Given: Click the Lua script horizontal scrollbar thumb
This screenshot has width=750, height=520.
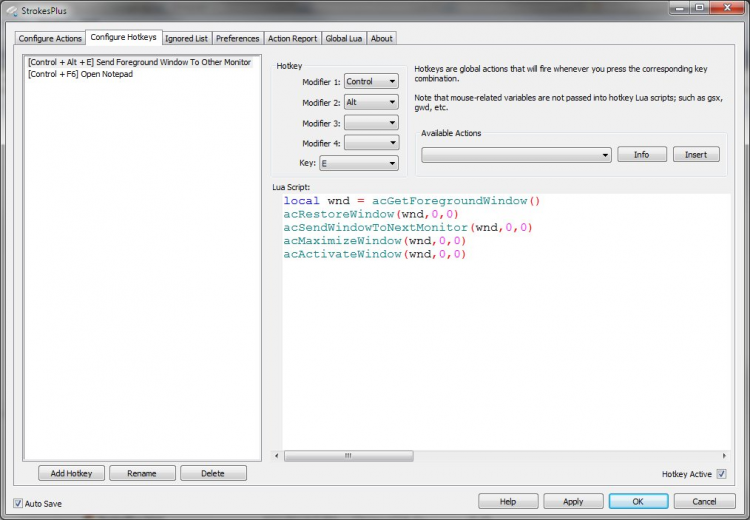Looking at the screenshot, I should click(x=349, y=456).
